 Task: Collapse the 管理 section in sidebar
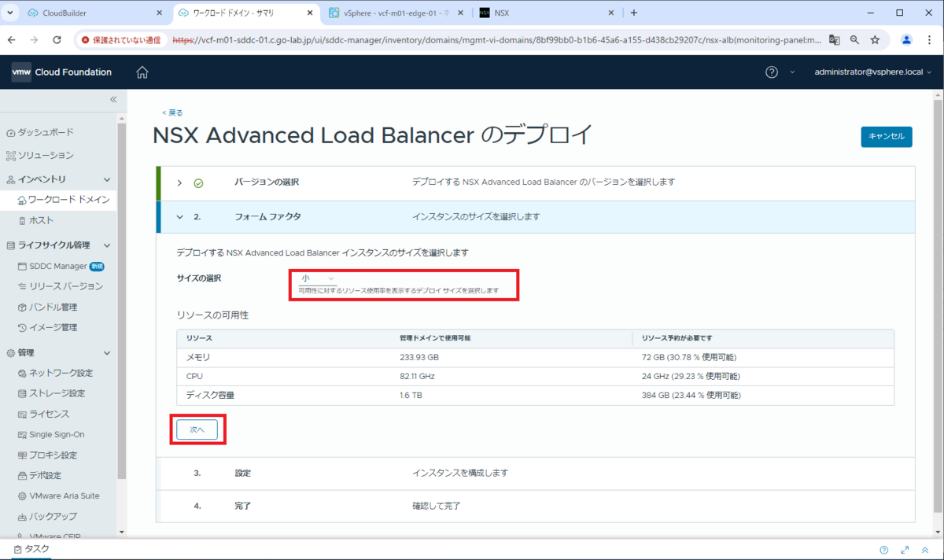[107, 352]
